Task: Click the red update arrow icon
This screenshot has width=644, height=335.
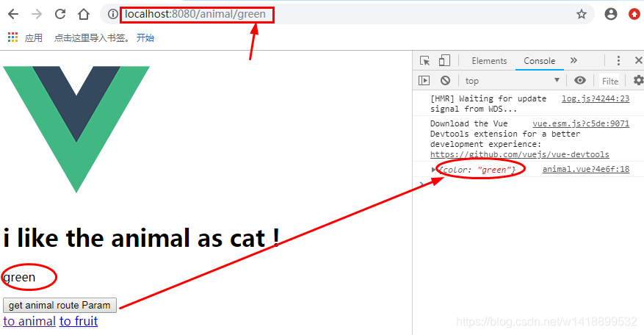Action: coord(634,15)
